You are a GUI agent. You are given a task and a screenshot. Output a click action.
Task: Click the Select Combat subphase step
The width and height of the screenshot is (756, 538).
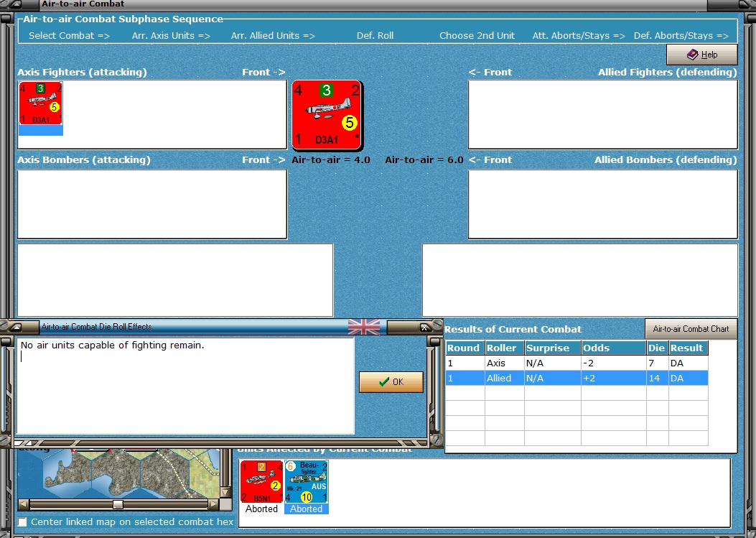[x=69, y=36]
